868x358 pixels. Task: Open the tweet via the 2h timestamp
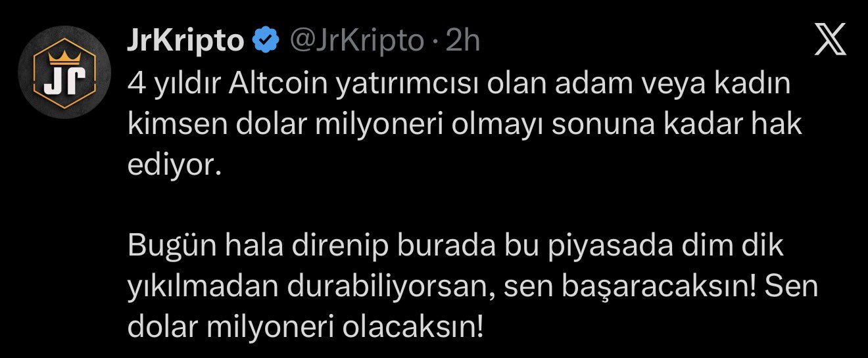[463, 41]
